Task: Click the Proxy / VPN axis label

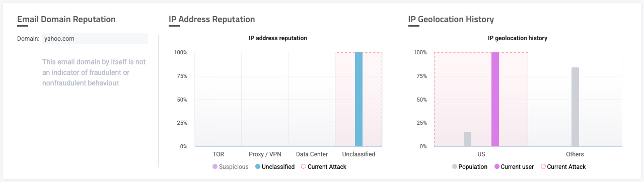Action: point(265,154)
